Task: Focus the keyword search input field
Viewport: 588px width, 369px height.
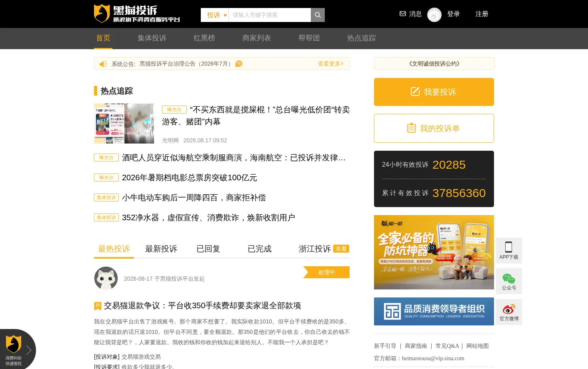Action: pyautogui.click(x=270, y=15)
